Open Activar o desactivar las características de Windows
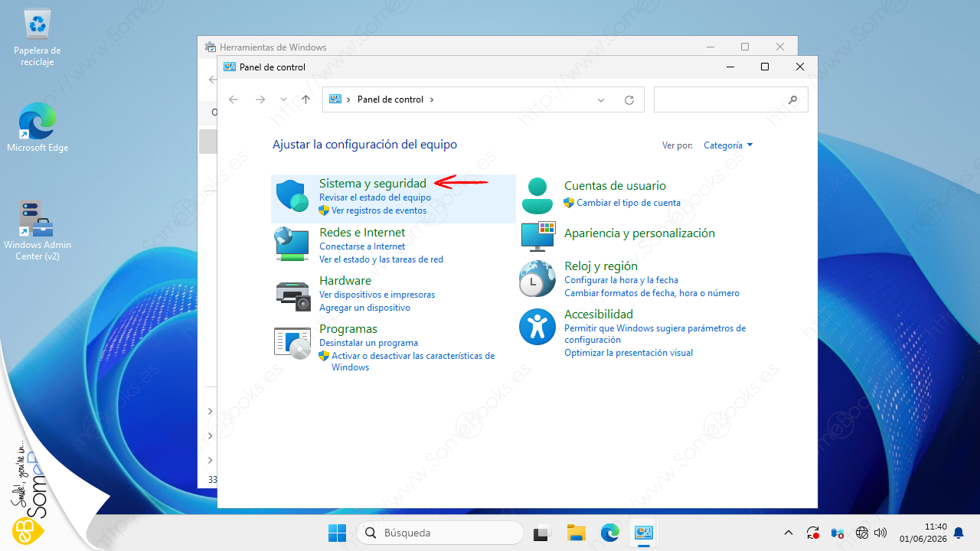Viewport: 980px width, 551px height. point(413,361)
